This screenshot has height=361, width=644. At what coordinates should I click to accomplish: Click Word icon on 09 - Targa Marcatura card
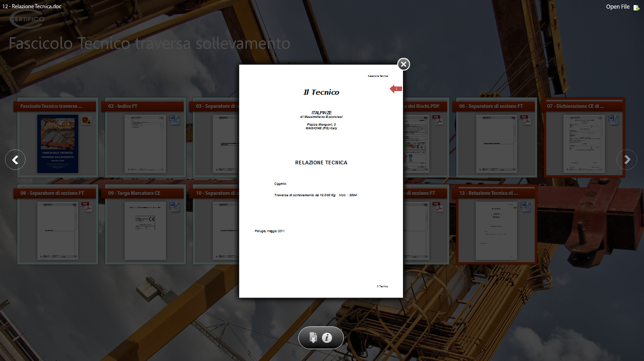tap(175, 207)
